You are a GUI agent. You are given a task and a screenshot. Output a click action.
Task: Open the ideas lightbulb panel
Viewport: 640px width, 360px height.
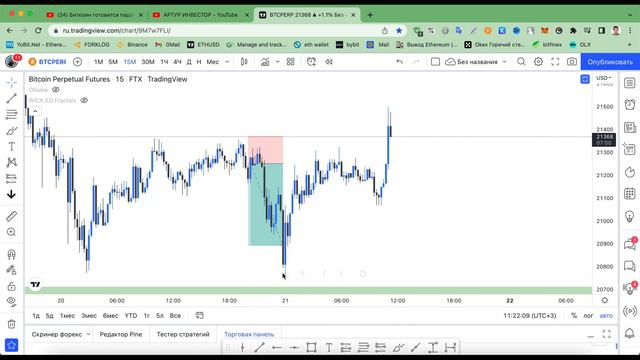pyautogui.click(x=630, y=216)
